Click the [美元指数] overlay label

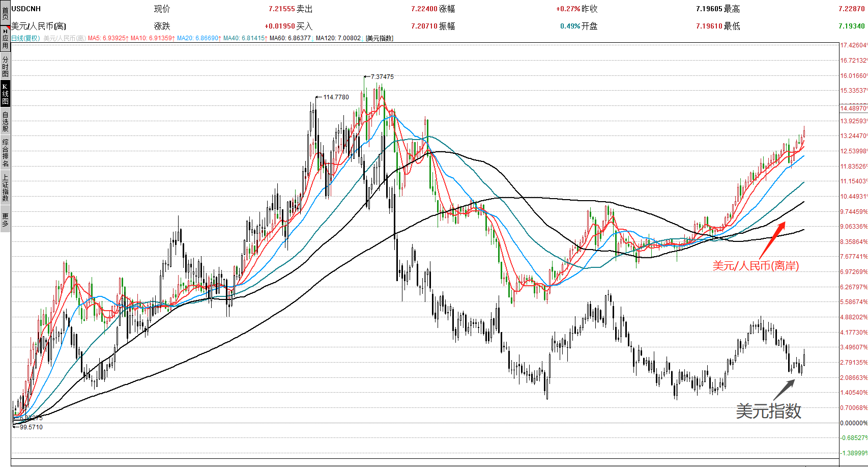(380, 38)
